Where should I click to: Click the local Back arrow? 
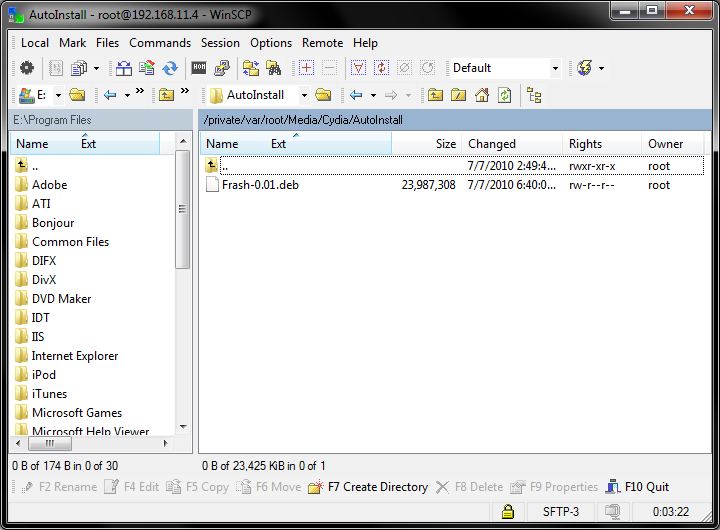point(110,95)
